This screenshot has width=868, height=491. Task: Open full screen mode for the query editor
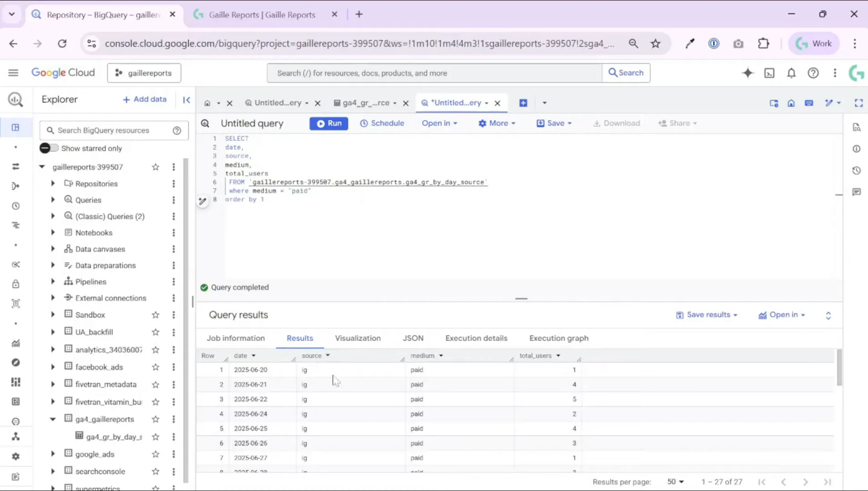859,103
